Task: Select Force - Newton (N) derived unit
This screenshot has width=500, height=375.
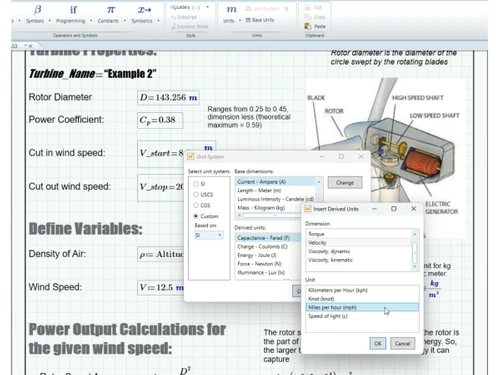Action: point(269,264)
